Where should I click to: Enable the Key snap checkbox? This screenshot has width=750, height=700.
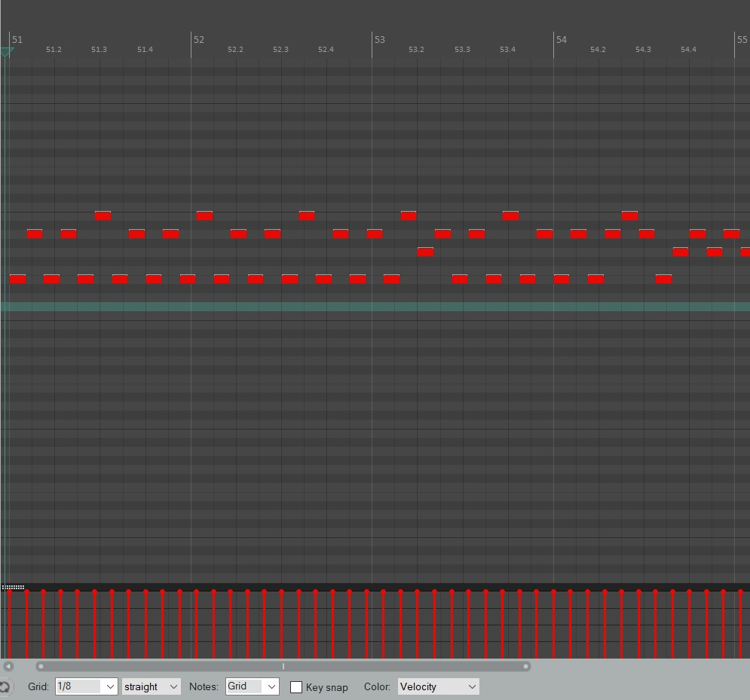coord(296,687)
